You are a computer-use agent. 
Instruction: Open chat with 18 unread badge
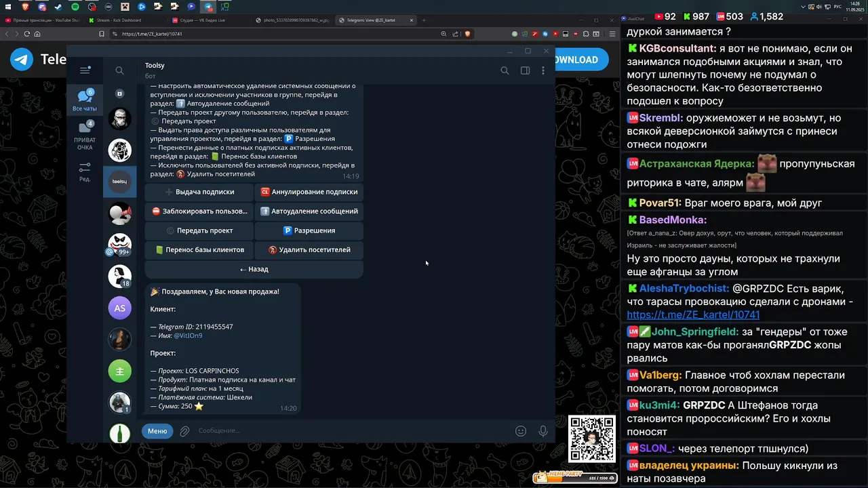[x=120, y=277]
